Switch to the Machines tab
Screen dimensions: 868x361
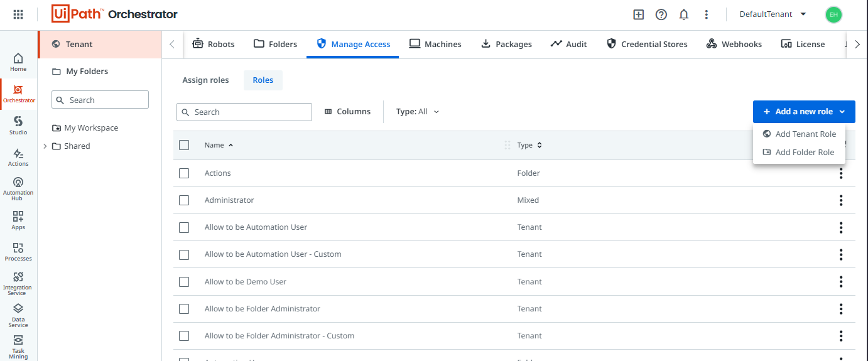tap(435, 44)
